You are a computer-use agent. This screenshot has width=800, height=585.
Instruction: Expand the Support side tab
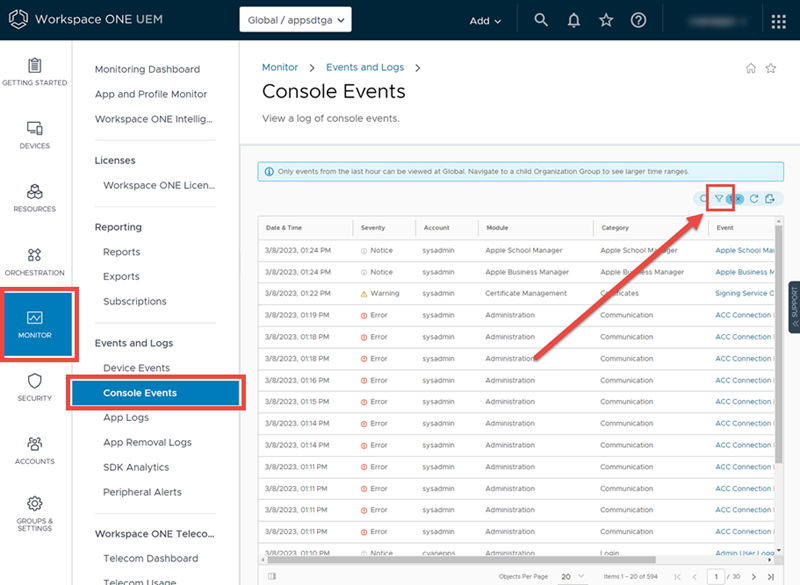[794, 307]
